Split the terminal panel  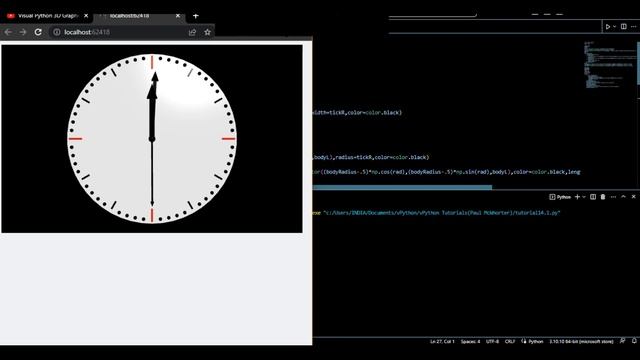pyautogui.click(x=593, y=197)
